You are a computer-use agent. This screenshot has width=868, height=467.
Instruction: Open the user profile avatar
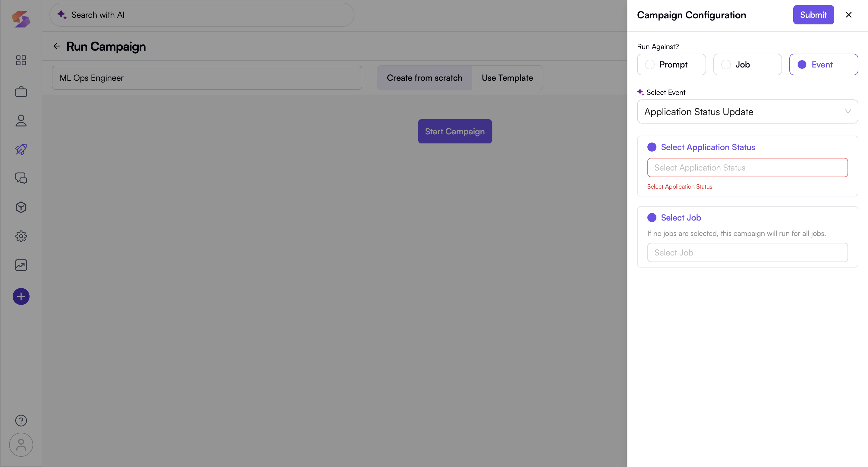click(x=21, y=445)
